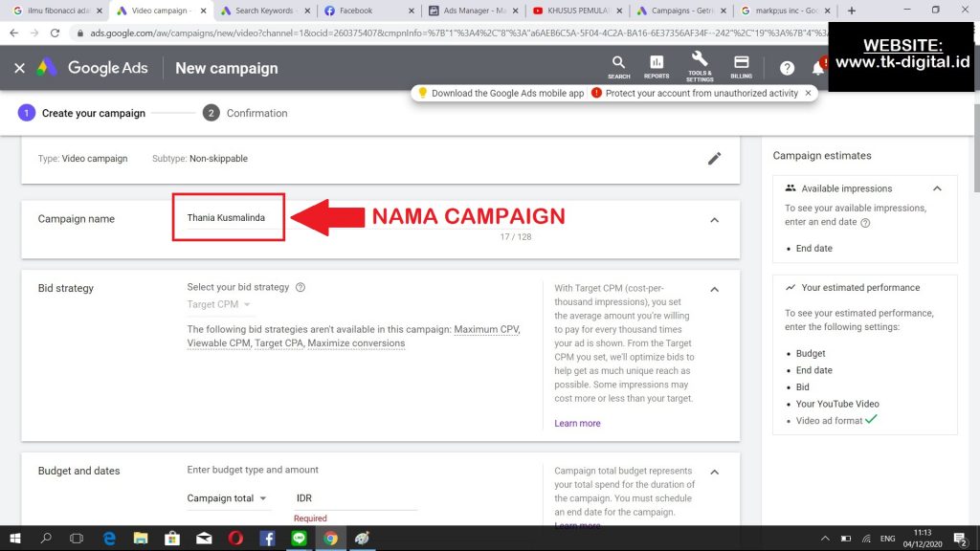Screen dimensions: 980x551
Task: Open the Target CPM bid strategy dropdown
Action: click(x=219, y=305)
